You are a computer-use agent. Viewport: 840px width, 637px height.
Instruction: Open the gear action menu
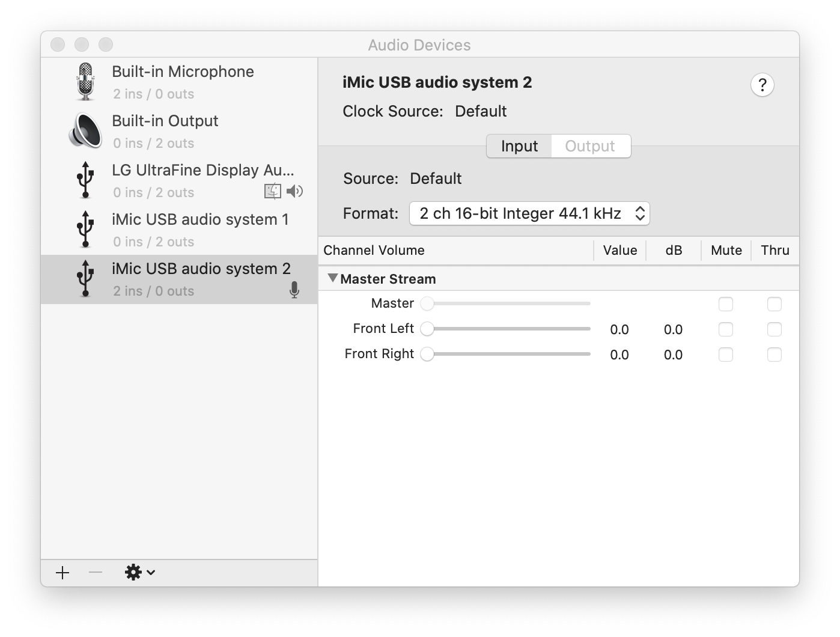coord(140,573)
